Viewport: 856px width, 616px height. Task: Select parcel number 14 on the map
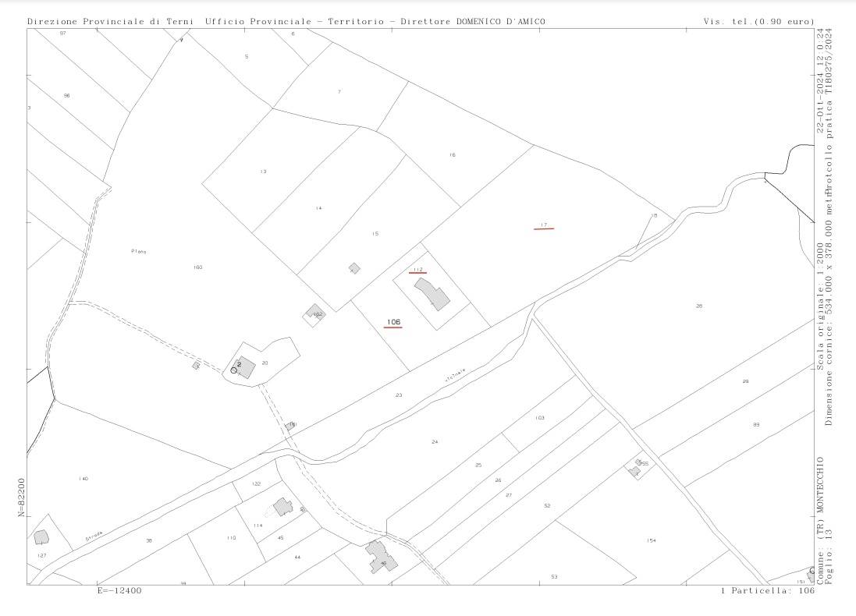(x=318, y=208)
